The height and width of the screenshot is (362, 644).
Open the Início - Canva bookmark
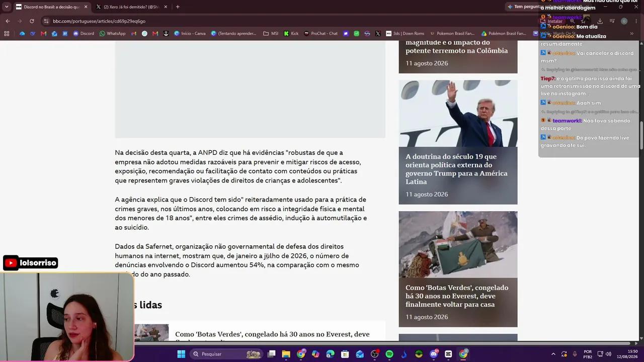(190, 34)
